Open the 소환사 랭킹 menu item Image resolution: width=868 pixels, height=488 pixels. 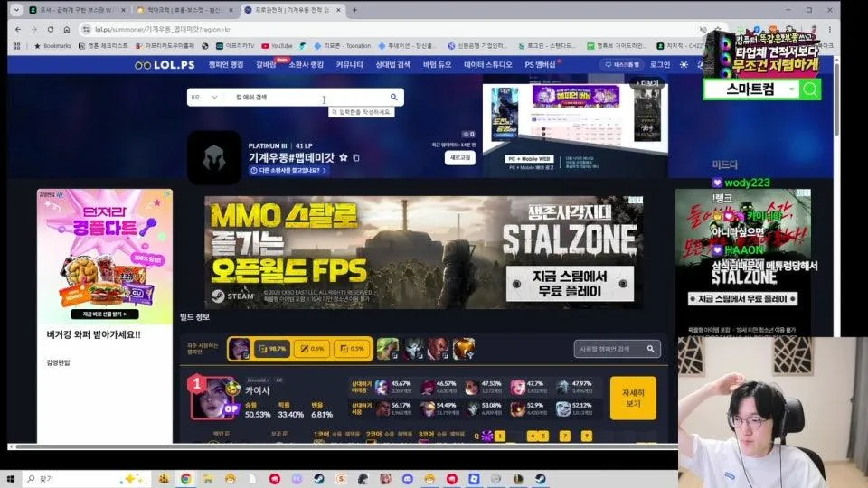point(306,65)
